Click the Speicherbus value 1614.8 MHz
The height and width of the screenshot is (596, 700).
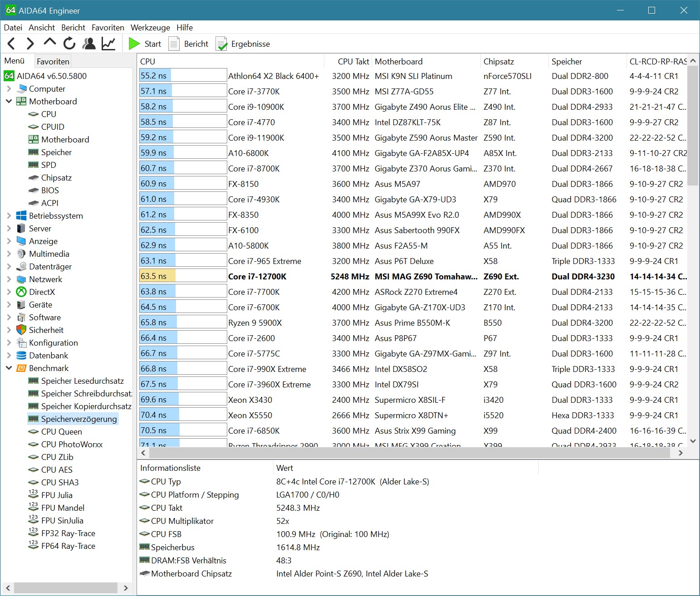pyautogui.click(x=298, y=547)
